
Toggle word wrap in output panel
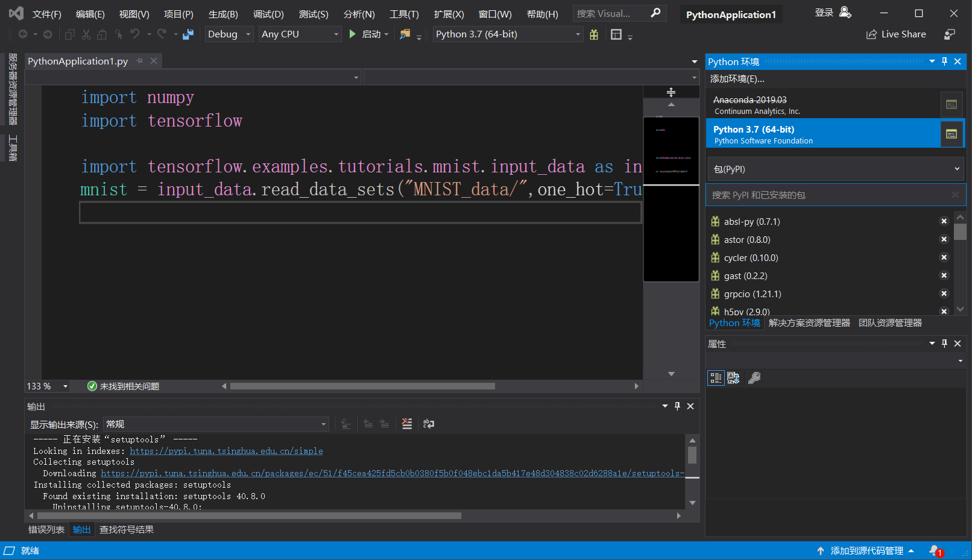coord(429,424)
